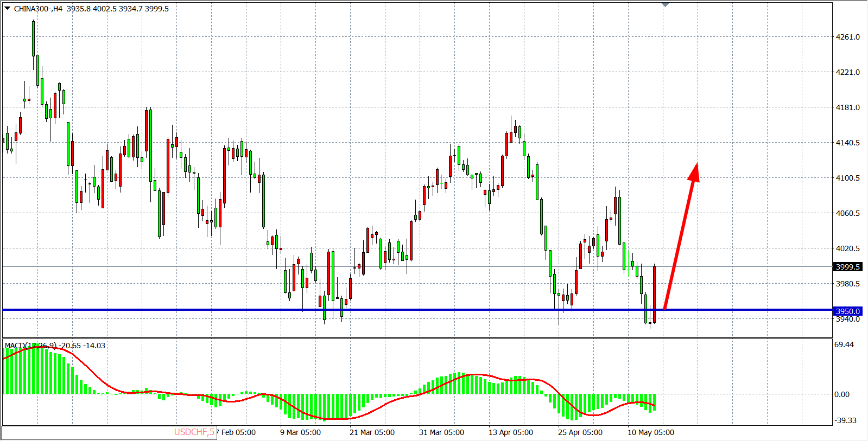Click the 69.44 MACD scale value
This screenshot has height=441, width=868.
(x=844, y=344)
